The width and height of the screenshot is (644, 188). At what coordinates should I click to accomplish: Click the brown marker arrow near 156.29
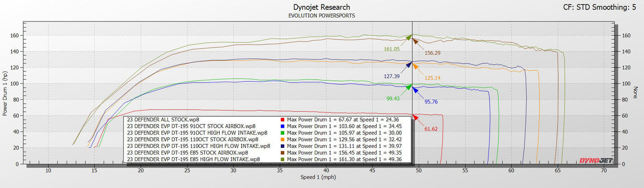(x=415, y=41)
